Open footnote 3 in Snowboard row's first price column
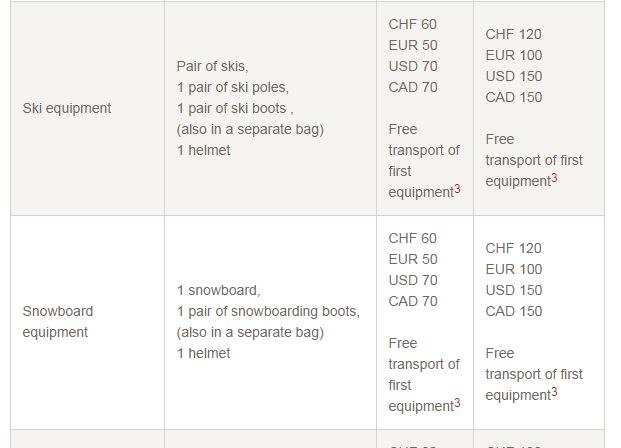 click(x=457, y=403)
